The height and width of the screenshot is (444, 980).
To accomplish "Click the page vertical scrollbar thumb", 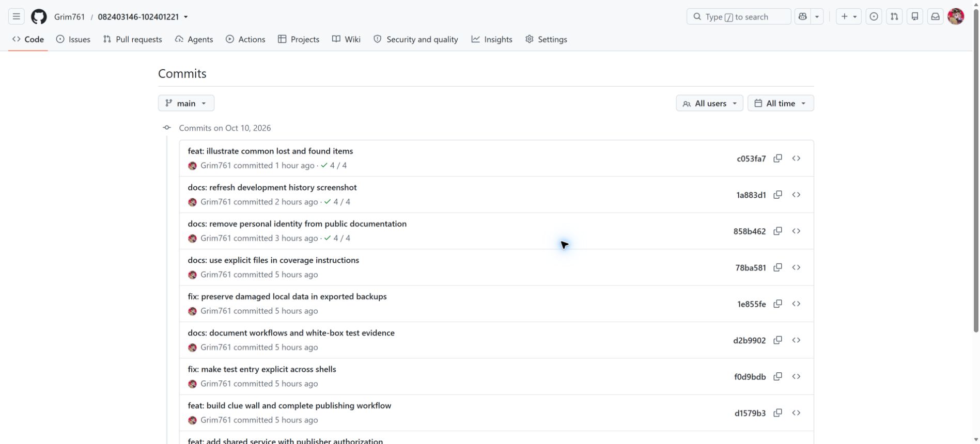I will point(976,170).
